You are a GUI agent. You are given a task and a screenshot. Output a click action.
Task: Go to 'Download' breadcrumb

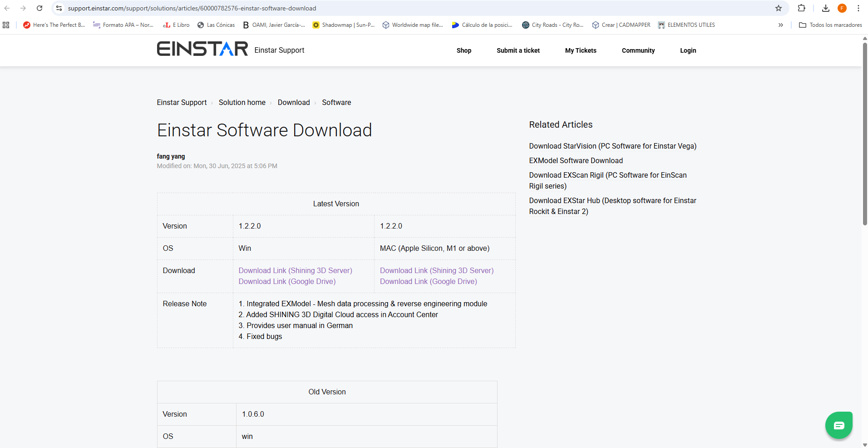pos(294,103)
